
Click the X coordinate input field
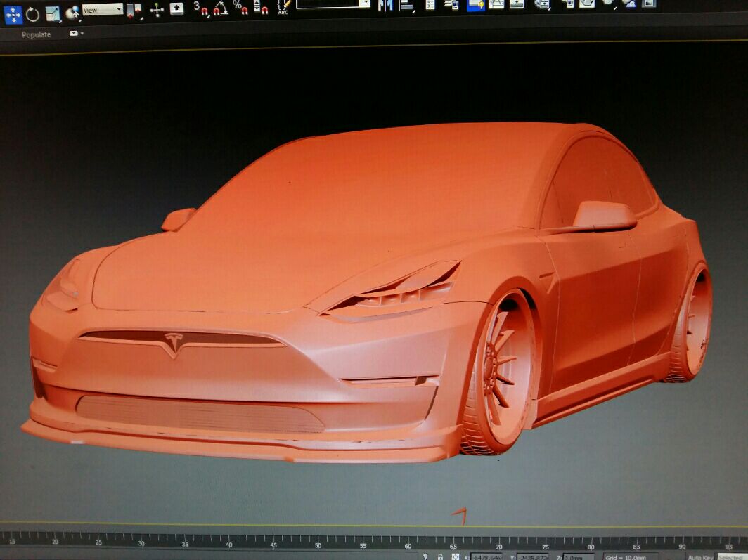coord(486,556)
